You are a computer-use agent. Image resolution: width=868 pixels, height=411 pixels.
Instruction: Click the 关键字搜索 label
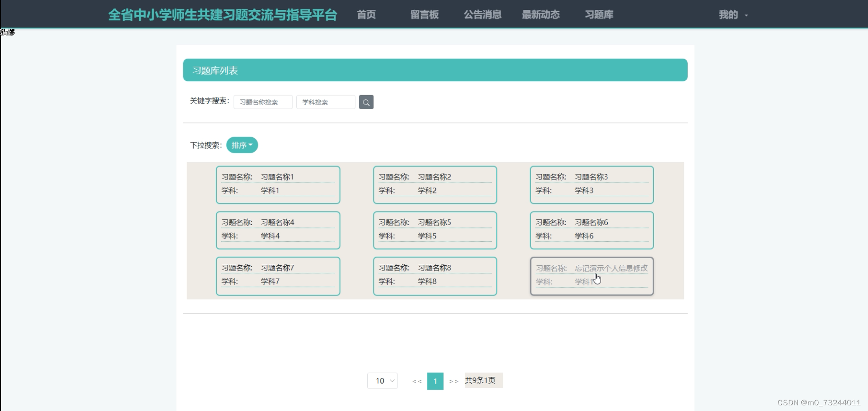[x=209, y=101]
